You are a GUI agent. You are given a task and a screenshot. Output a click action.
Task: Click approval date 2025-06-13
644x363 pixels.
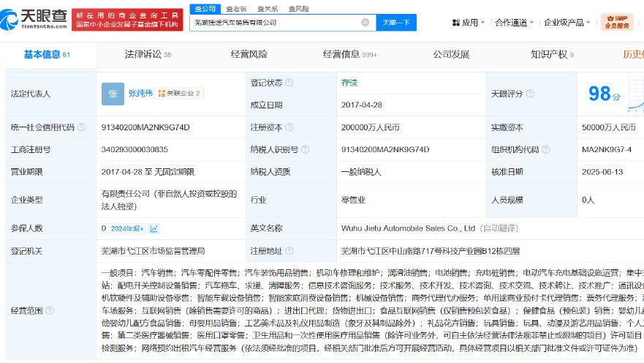[602, 172]
